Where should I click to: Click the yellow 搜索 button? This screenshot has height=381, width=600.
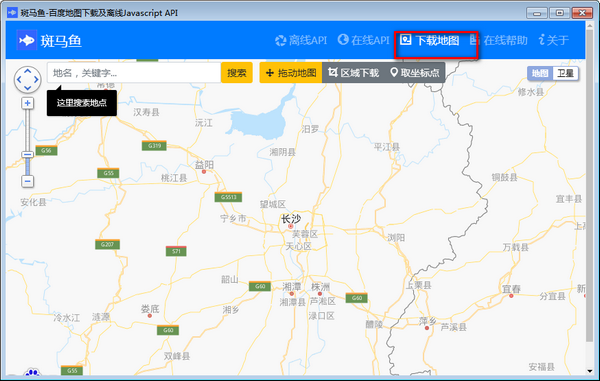(x=237, y=73)
